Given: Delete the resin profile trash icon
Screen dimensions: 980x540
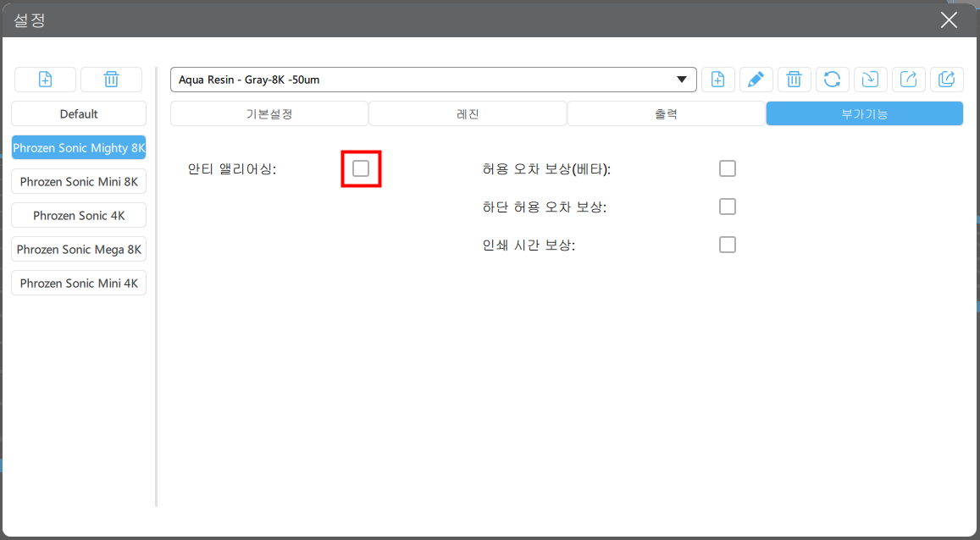Looking at the screenshot, I should 794,80.
